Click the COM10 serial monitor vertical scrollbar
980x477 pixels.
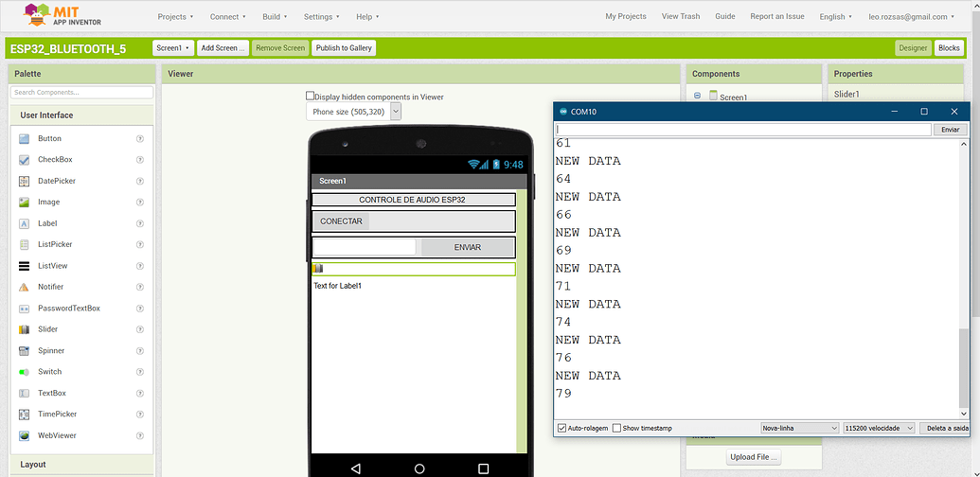point(963,368)
